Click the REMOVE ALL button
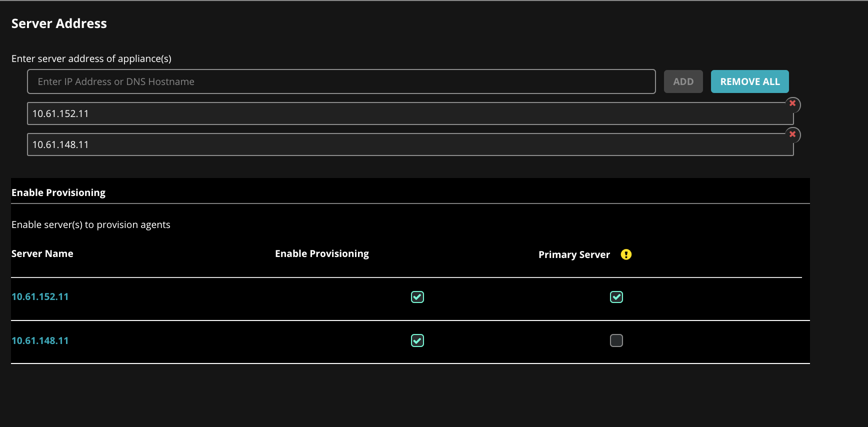 click(x=750, y=81)
